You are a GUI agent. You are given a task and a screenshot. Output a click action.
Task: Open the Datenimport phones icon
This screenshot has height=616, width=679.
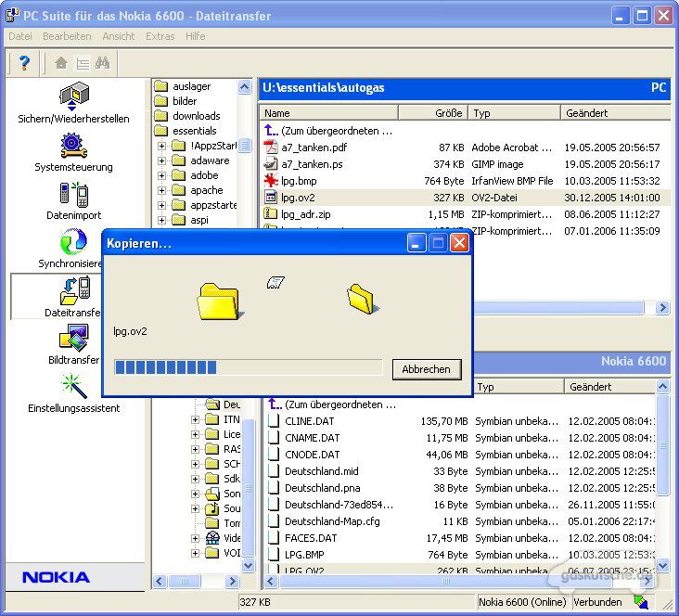click(73, 194)
